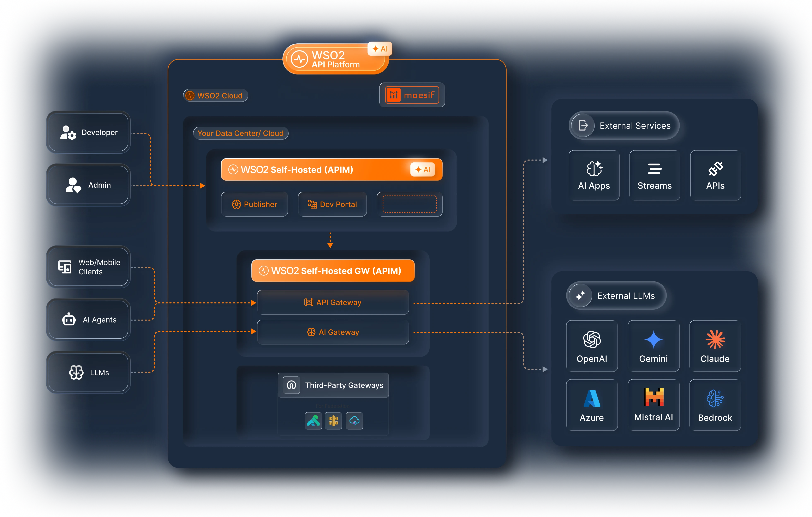812x517 pixels.
Task: Click the Streams lines icon
Action: (655, 169)
